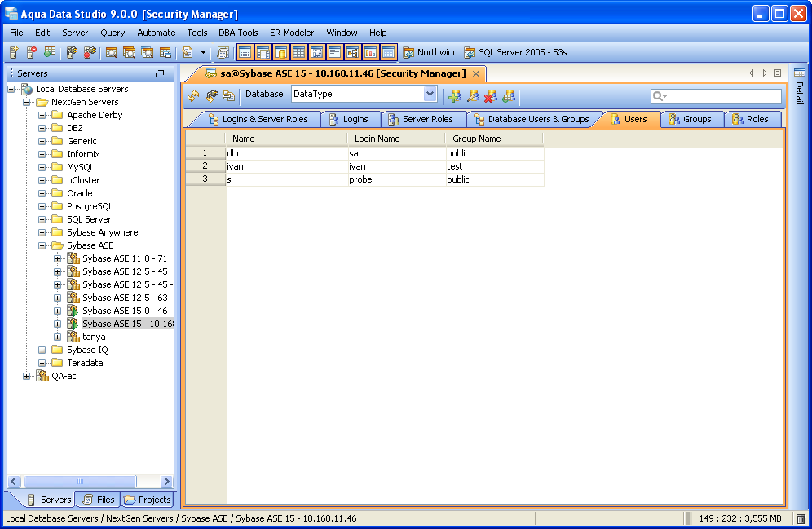The height and width of the screenshot is (529, 812).
Task: Open the ER Modeler menu
Action: 292,33
